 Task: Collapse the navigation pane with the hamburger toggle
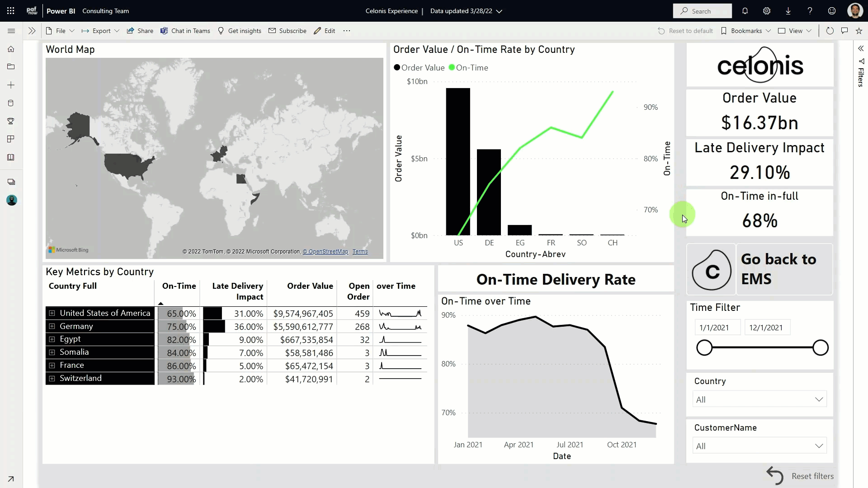[x=11, y=31]
